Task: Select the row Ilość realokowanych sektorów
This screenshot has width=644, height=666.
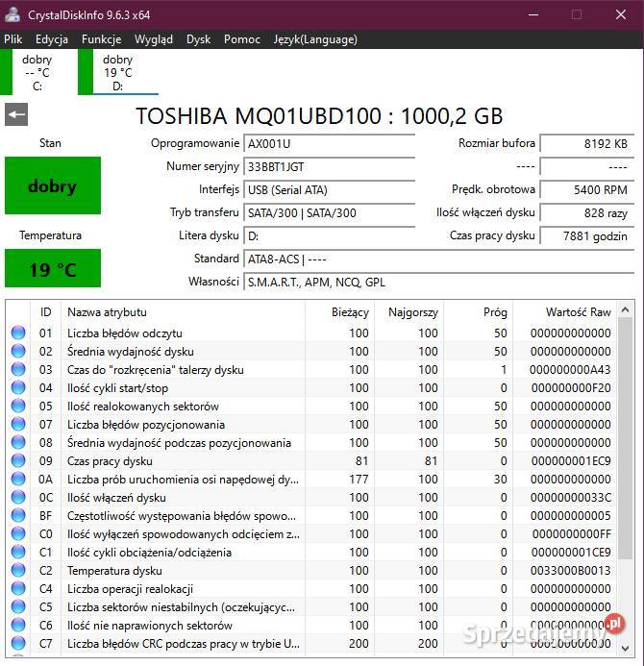Action: pos(311,406)
